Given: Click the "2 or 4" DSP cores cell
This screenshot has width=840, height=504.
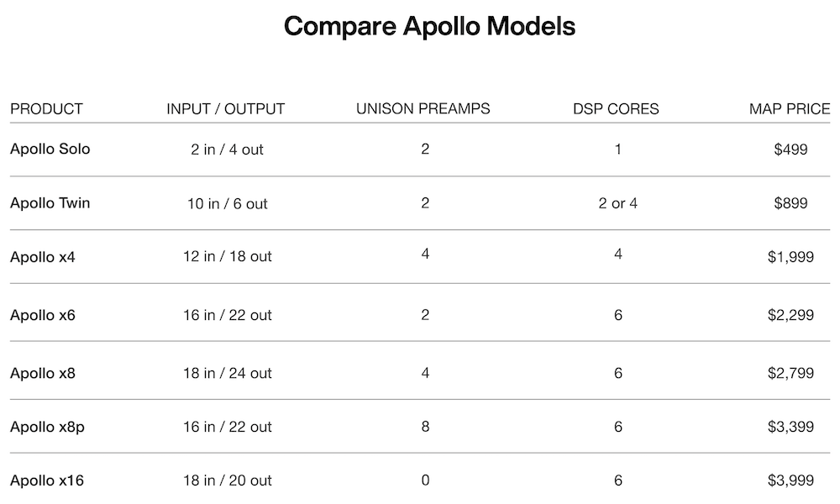Looking at the screenshot, I should [617, 203].
